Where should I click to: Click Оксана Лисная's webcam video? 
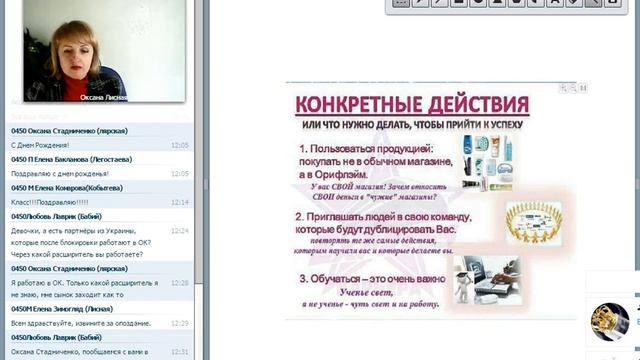point(104,50)
